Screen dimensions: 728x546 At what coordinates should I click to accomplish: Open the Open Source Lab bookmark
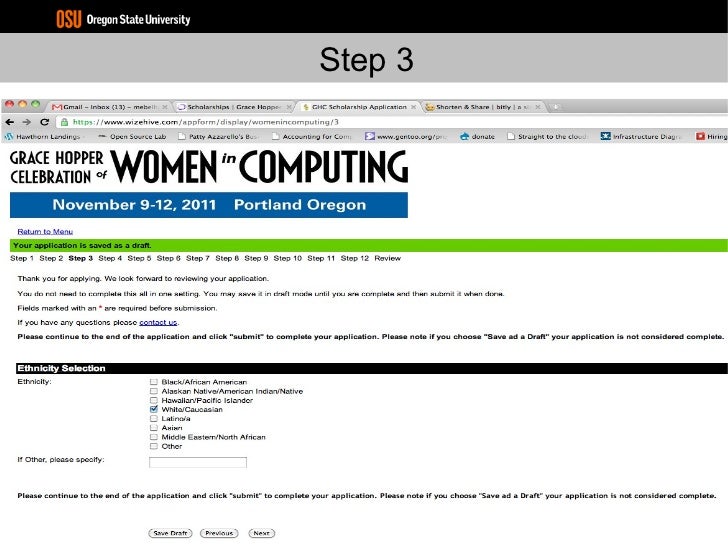(x=132, y=136)
